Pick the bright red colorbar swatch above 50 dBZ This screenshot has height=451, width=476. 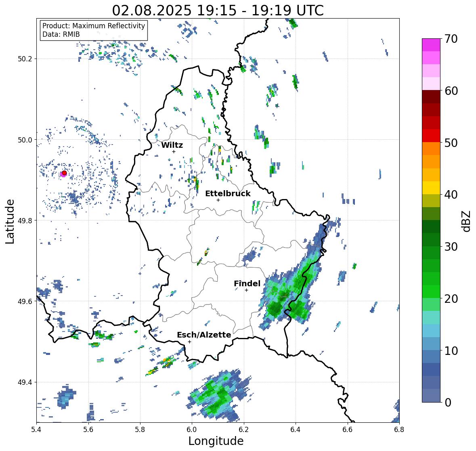[x=431, y=136]
